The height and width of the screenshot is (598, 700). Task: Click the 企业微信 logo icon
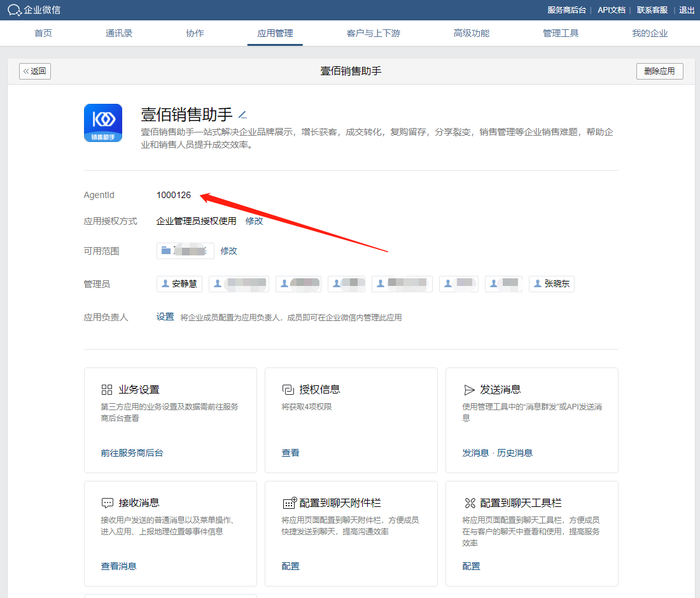pos(14,10)
